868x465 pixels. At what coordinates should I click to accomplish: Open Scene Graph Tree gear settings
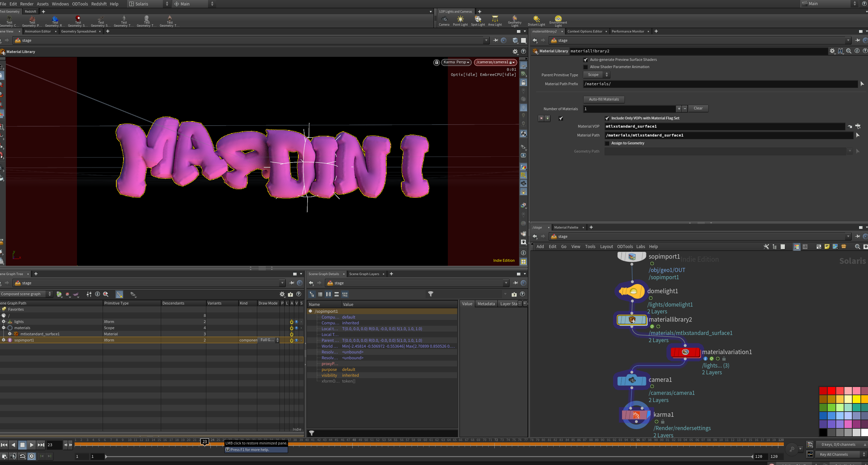[x=282, y=294]
